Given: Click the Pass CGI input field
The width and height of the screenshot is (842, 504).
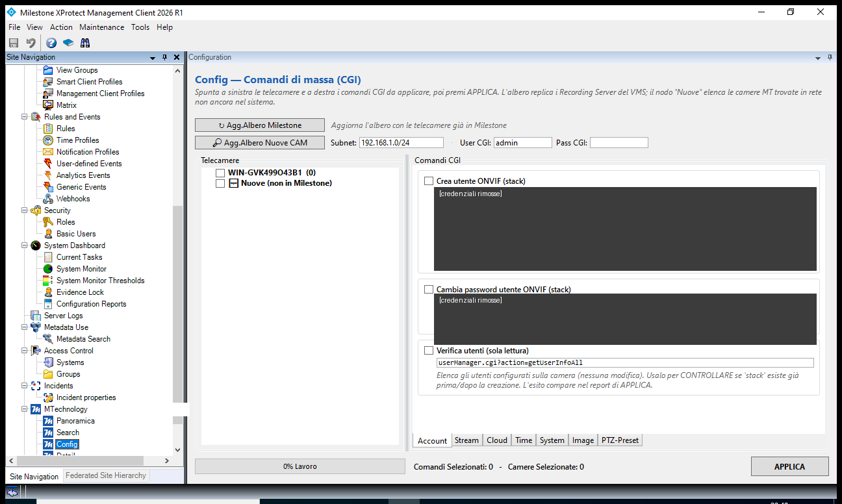Looking at the screenshot, I should [619, 143].
